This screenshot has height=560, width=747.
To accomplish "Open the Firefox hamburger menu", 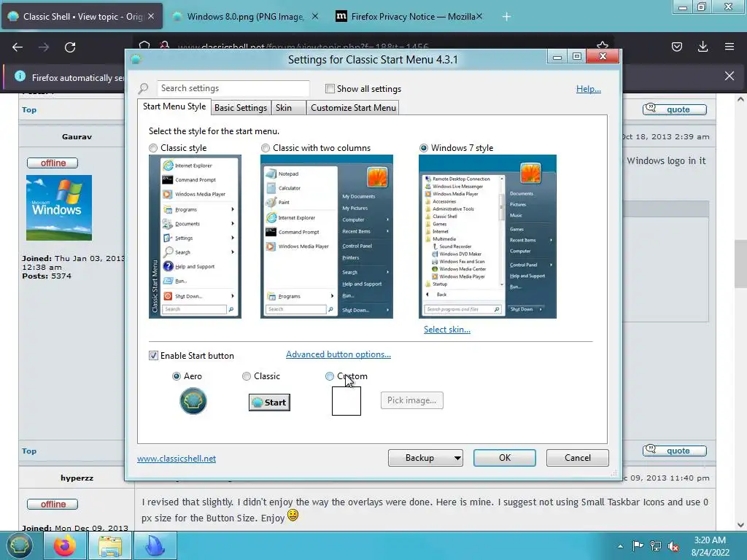I will (x=729, y=47).
